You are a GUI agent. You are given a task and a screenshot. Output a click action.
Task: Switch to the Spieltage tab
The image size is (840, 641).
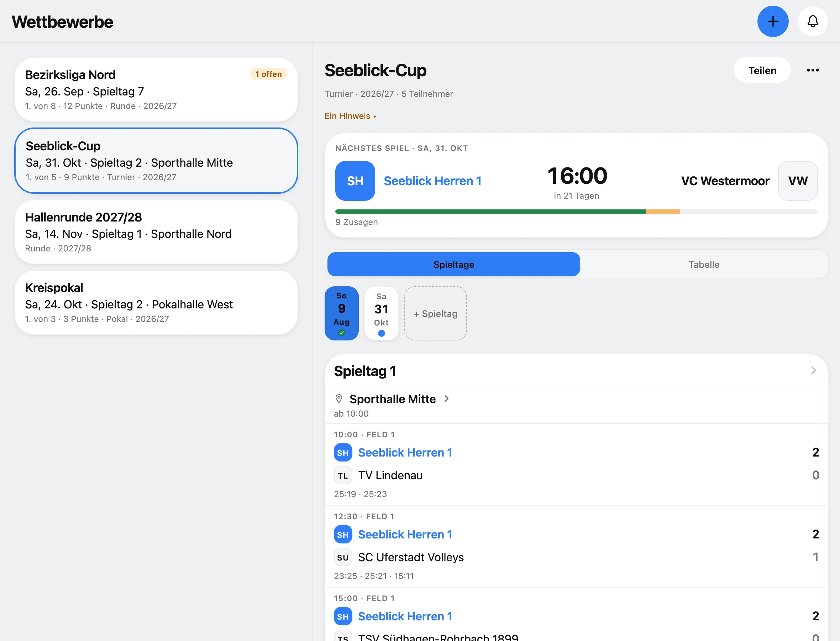(x=454, y=264)
